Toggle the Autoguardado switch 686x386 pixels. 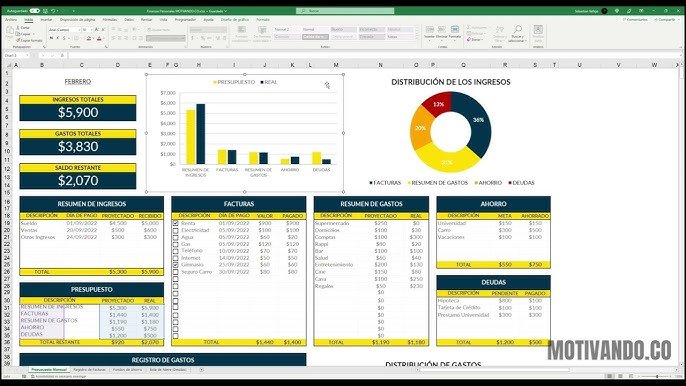(35, 11)
